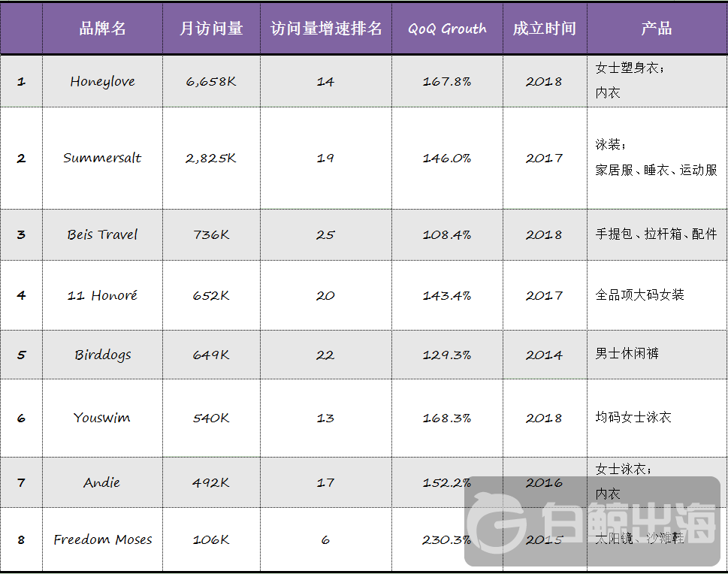Screen dimensions: 728x574
Task: Click row number 5 cell
Action: 21,355
